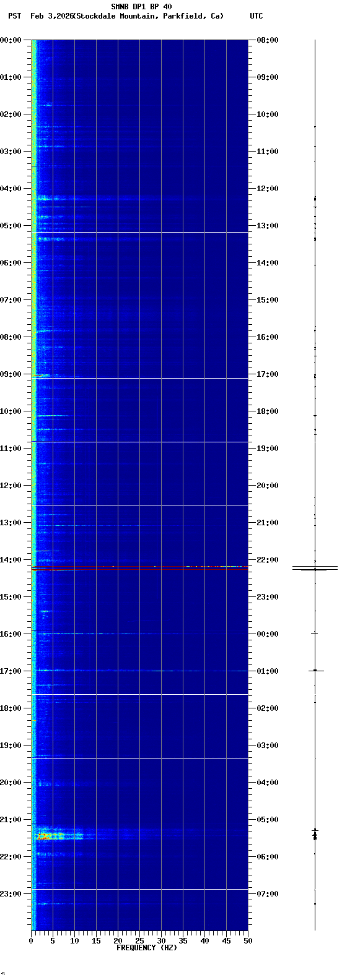Click the 12:00 UTC axis label
The height and width of the screenshot is (980, 342).
point(268,189)
